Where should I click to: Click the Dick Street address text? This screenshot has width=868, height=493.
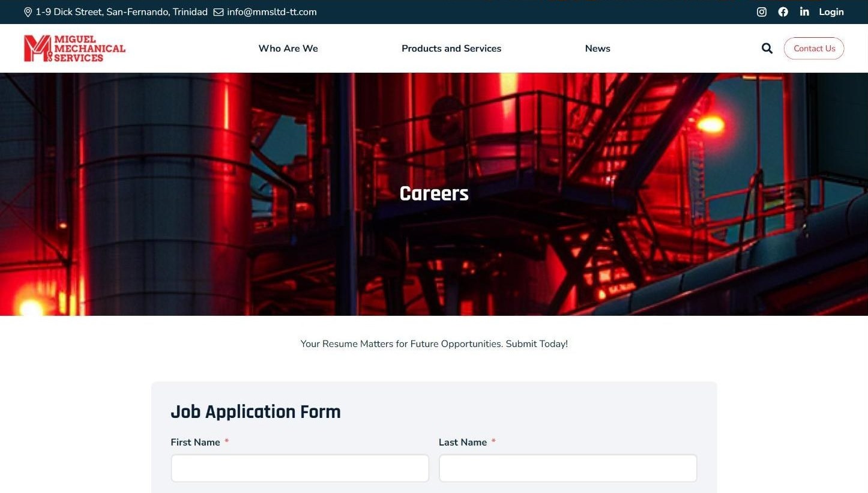pos(122,12)
